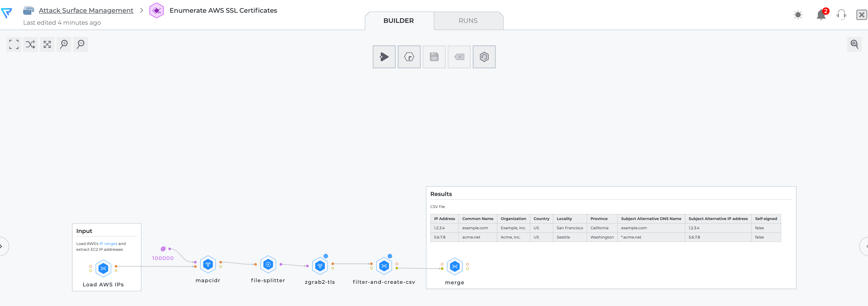
Task: Click the Attack Surface Management folder icon
Action: (28, 11)
